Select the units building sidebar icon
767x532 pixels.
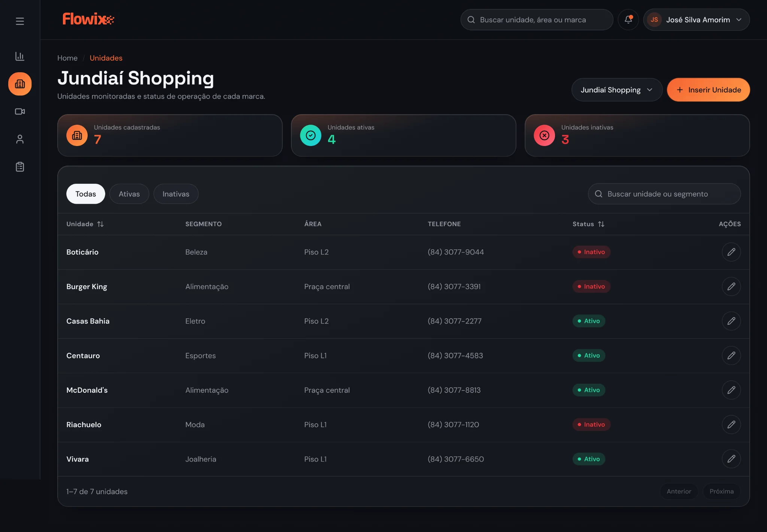(20, 84)
